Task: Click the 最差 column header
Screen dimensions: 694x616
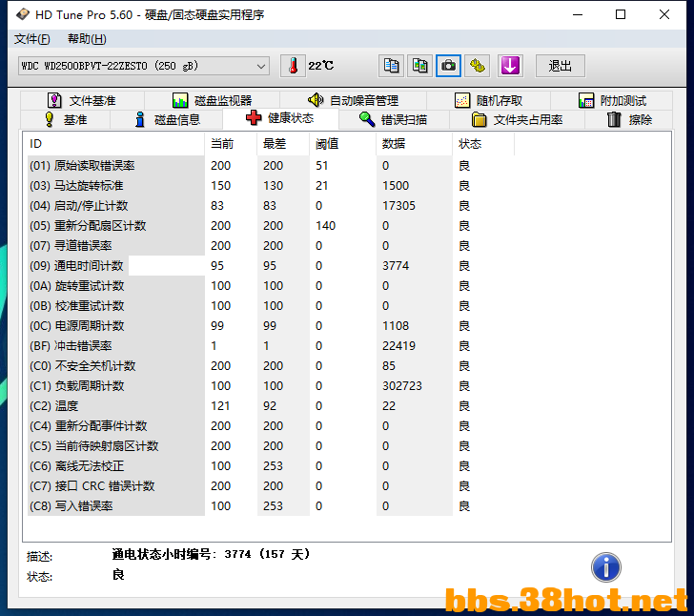Action: (x=283, y=144)
